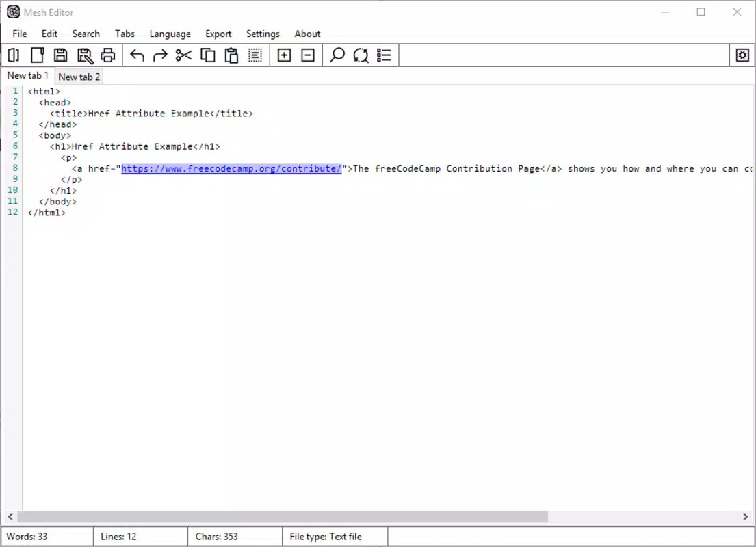Click the Save As icon
Screen dimensions: 756x547
click(x=85, y=55)
